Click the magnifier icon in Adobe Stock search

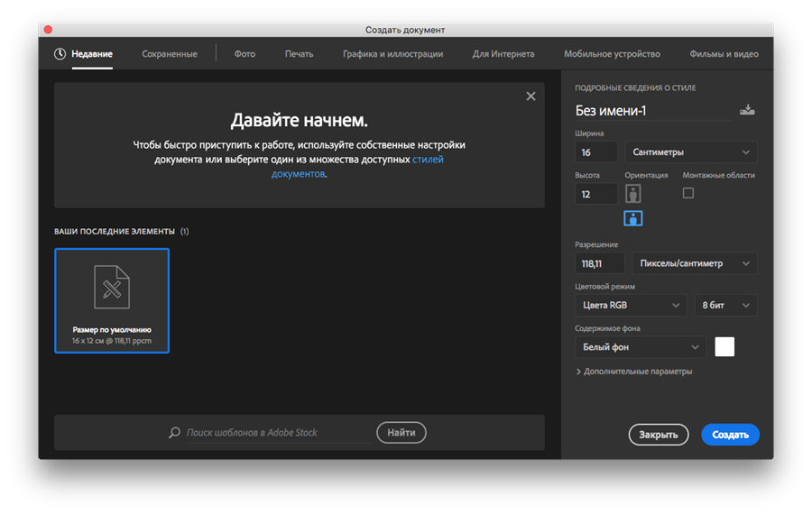pos(174,433)
